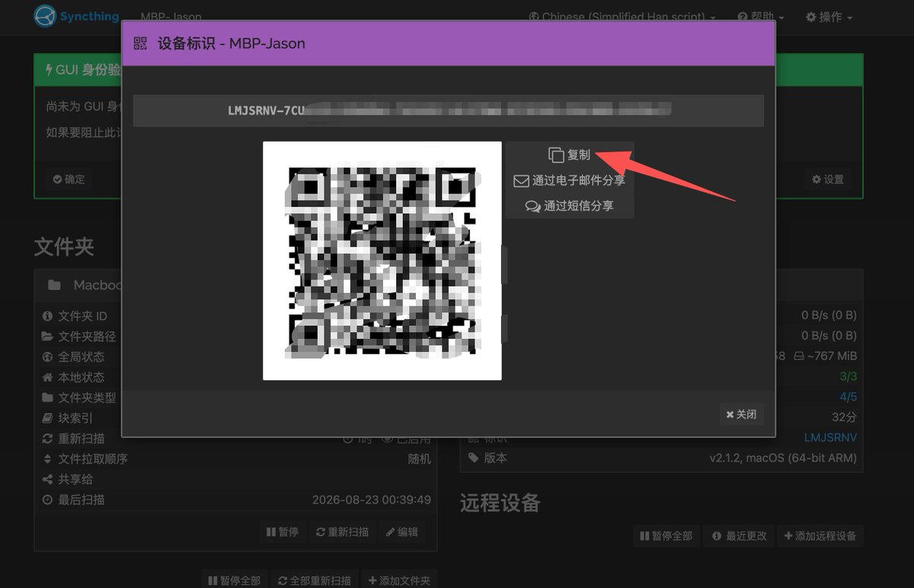
Task: Click the QR code image
Action: [x=382, y=260]
